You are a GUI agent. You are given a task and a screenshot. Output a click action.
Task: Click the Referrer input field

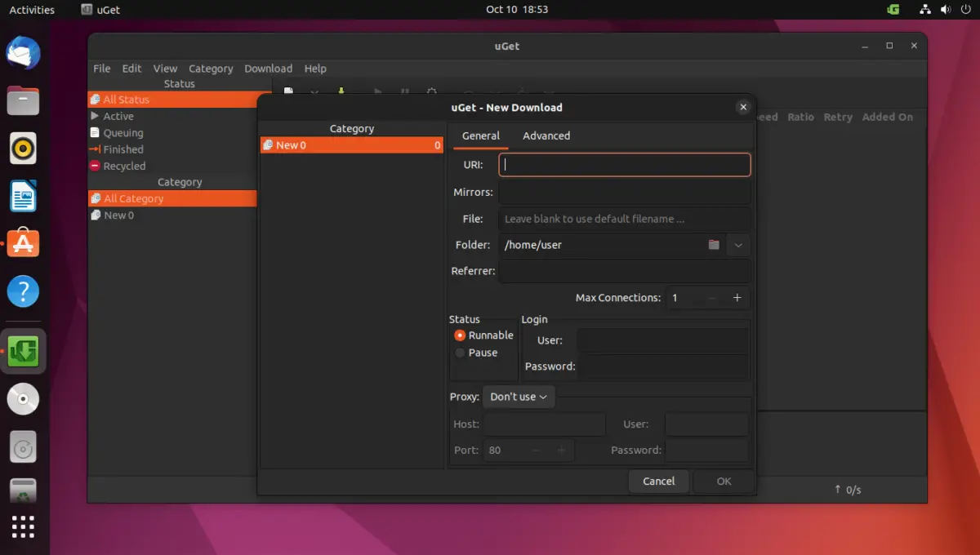pyautogui.click(x=625, y=271)
